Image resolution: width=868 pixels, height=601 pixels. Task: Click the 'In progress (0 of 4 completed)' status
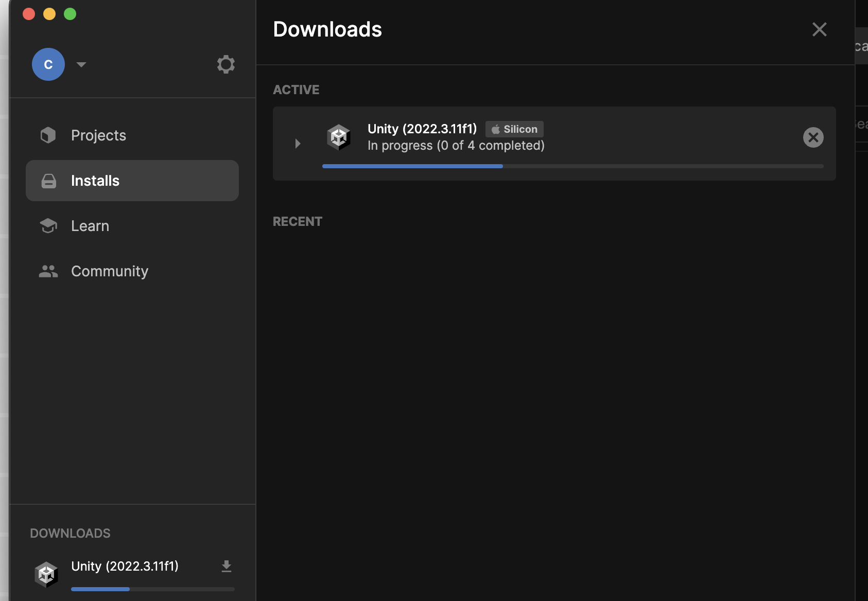(456, 146)
